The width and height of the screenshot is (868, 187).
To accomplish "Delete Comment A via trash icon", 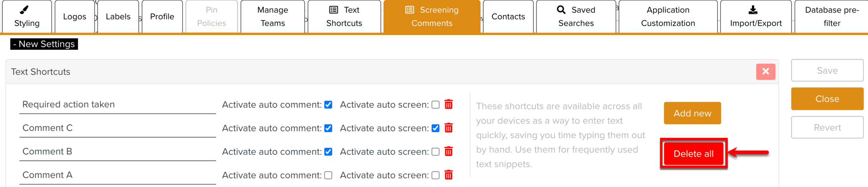I will point(449,175).
